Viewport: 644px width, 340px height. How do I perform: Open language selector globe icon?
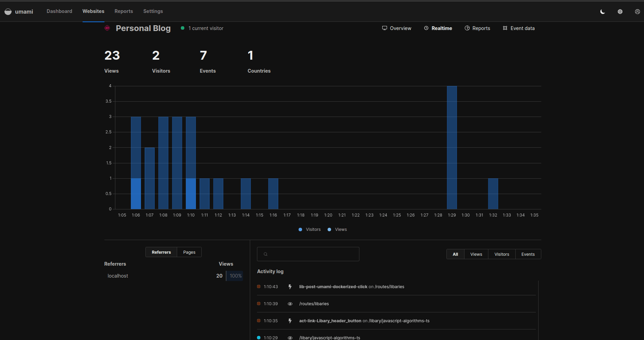point(620,12)
